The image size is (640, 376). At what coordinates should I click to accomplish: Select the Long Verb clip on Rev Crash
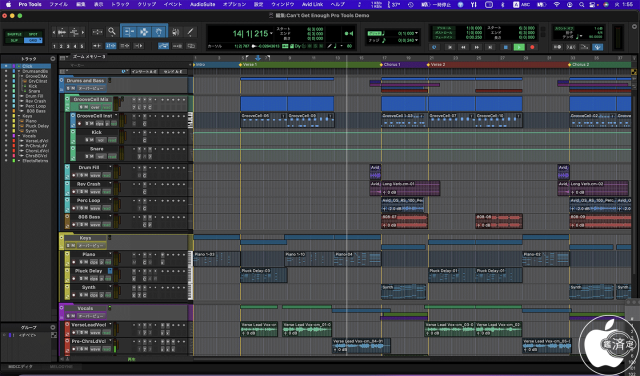coord(410,188)
